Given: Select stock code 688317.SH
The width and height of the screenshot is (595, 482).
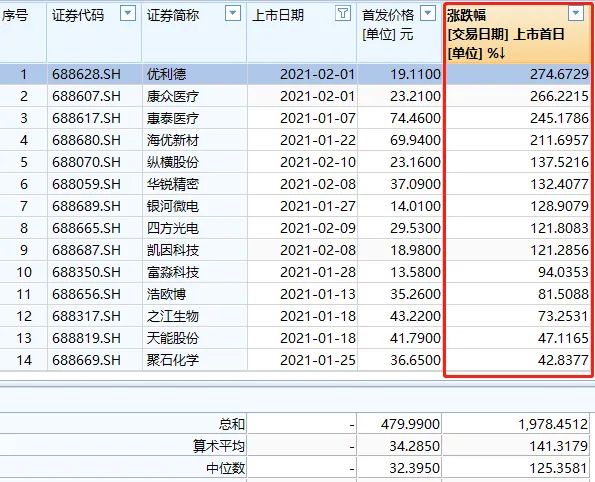Looking at the screenshot, I should [x=86, y=316].
